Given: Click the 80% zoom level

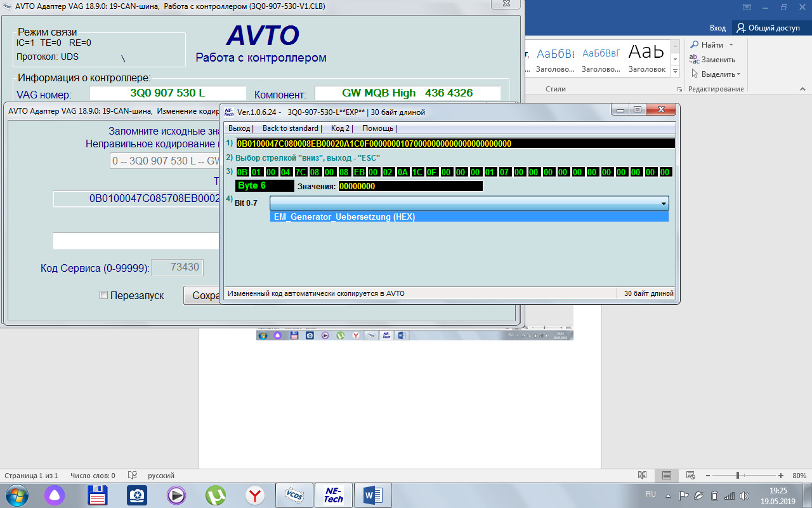Looking at the screenshot, I should pos(799,476).
